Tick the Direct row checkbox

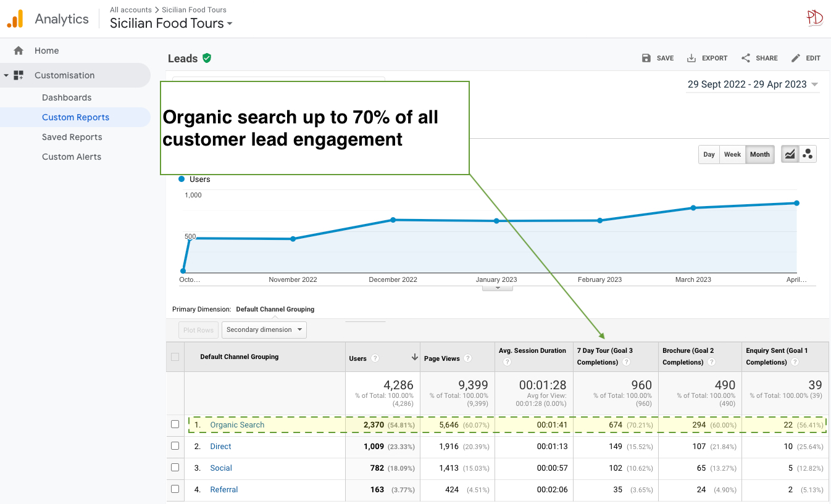175,446
